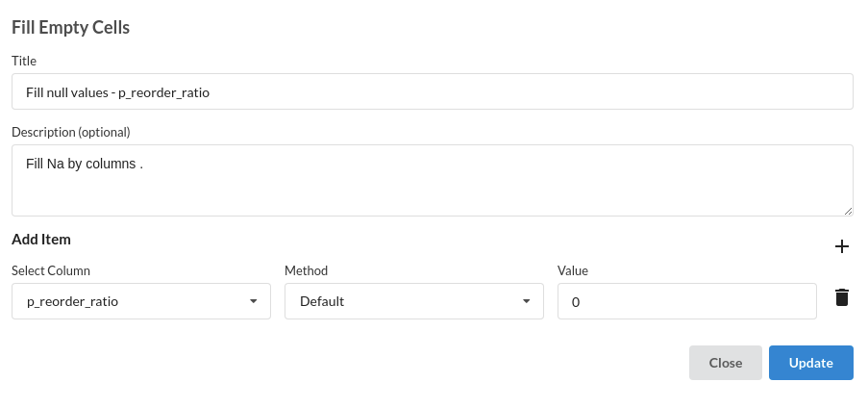The image size is (868, 408).
Task: Click the Add Item heading
Action: coord(41,240)
